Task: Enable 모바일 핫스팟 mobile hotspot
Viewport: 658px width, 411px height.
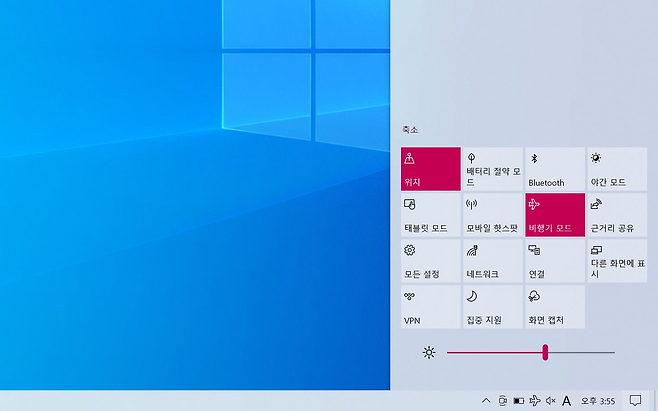Action: (492, 214)
